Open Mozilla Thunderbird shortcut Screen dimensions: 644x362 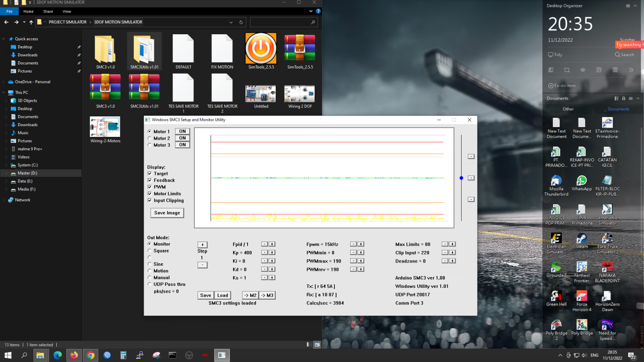point(556,186)
